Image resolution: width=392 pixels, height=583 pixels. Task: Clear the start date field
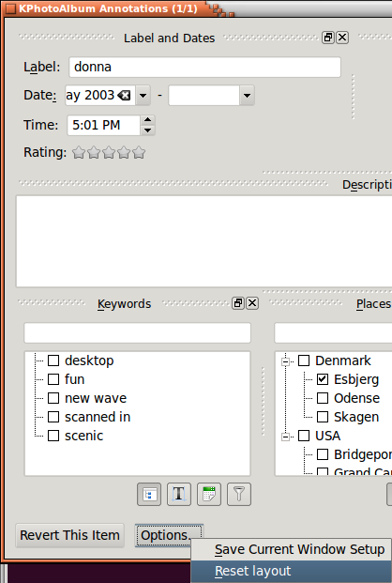pyautogui.click(x=124, y=96)
